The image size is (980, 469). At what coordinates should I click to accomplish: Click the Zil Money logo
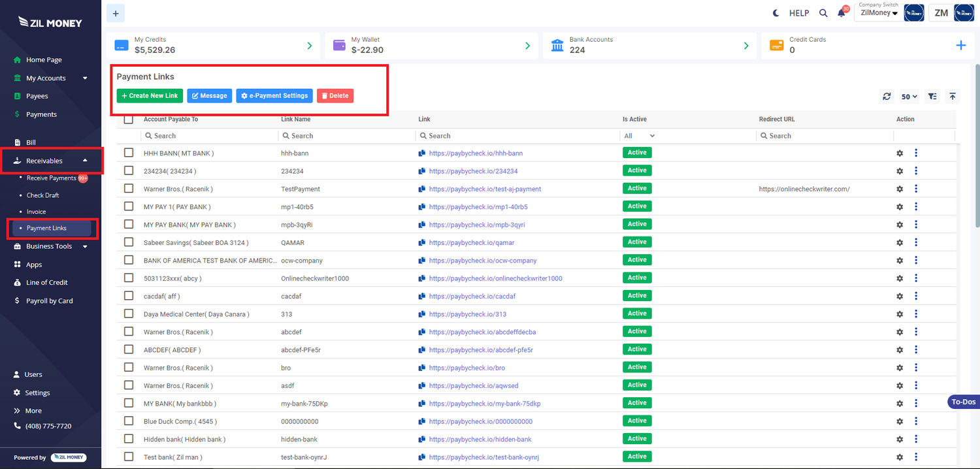(50, 22)
